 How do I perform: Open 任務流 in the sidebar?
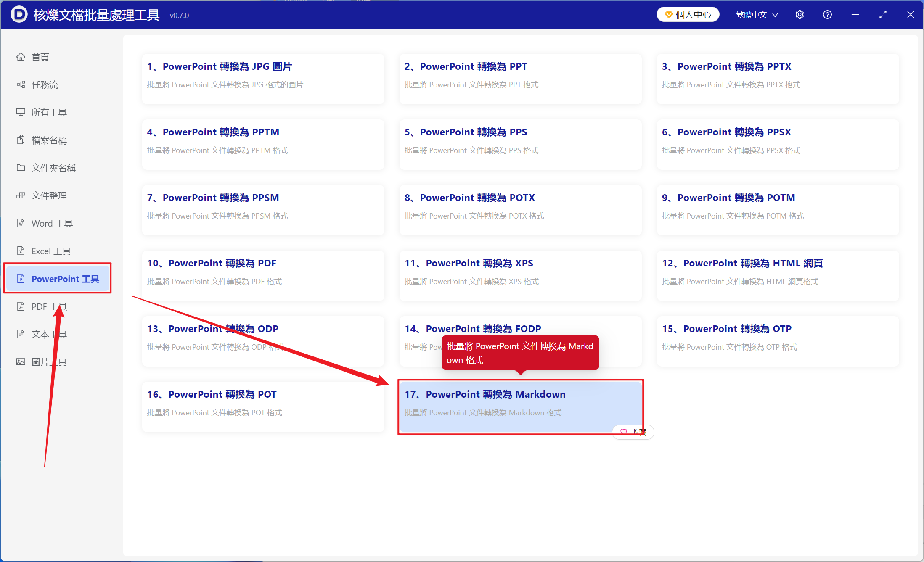pyautogui.click(x=58, y=84)
